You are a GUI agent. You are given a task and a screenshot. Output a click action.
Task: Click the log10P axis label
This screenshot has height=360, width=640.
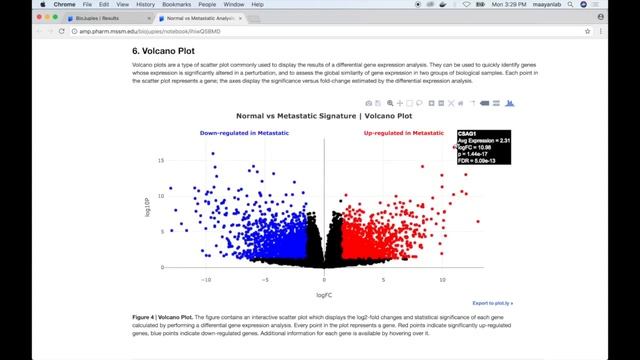point(147,207)
